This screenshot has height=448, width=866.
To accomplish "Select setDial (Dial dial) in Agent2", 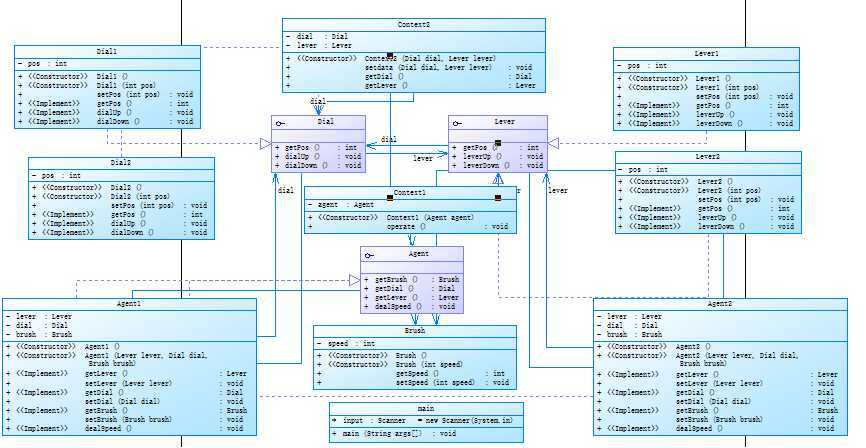I will pyautogui.click(x=713, y=401).
